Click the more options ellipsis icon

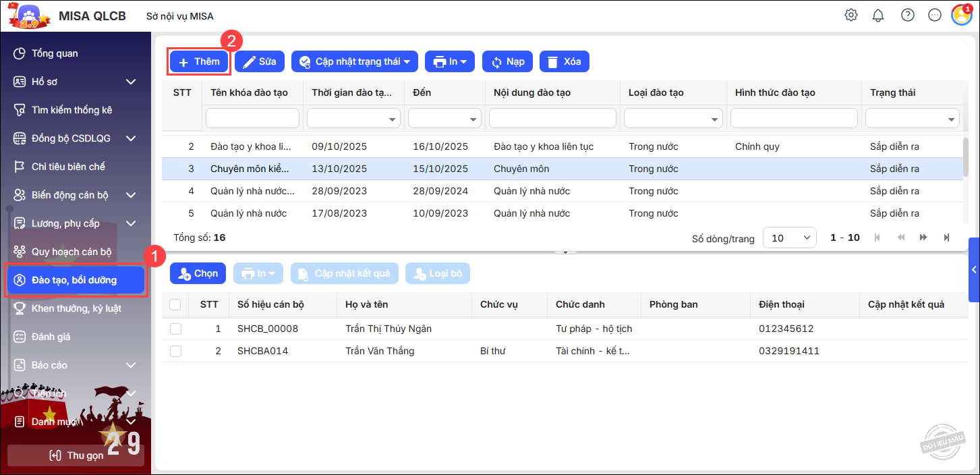click(x=935, y=15)
